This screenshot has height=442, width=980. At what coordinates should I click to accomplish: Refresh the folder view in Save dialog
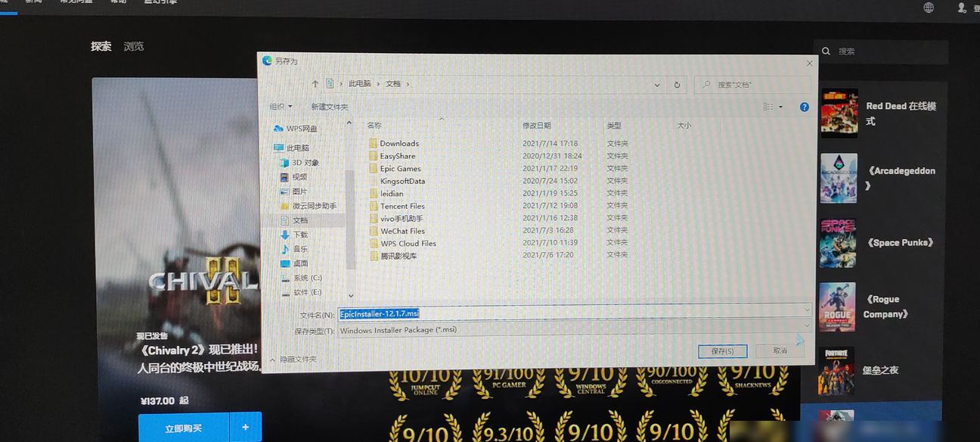coord(677,85)
